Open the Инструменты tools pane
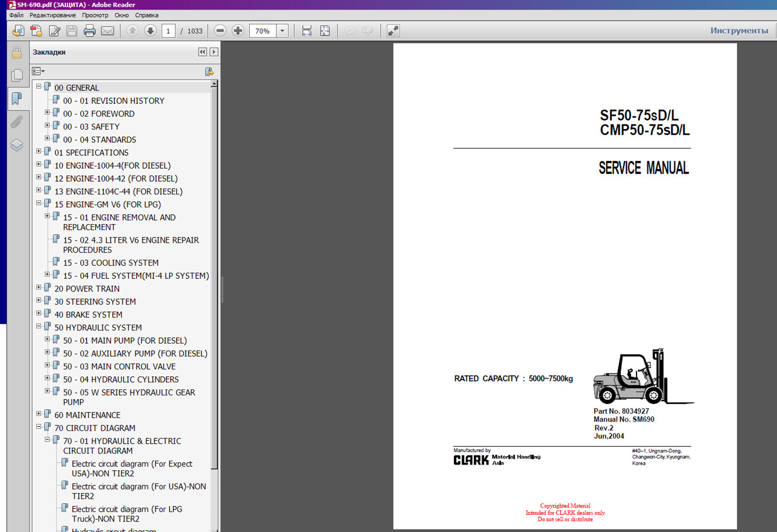Image resolution: width=777 pixels, height=532 pixels. (739, 31)
